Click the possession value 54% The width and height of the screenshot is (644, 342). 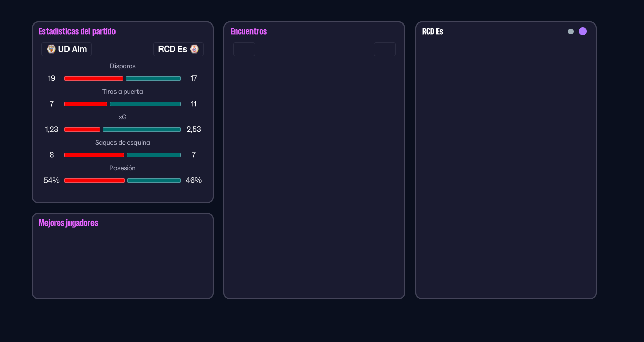pos(52,180)
